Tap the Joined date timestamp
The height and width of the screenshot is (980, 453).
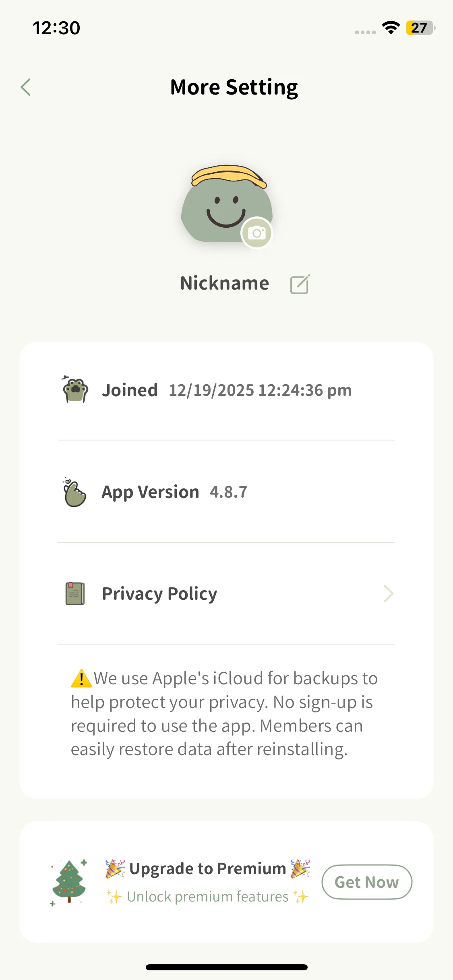pos(260,390)
